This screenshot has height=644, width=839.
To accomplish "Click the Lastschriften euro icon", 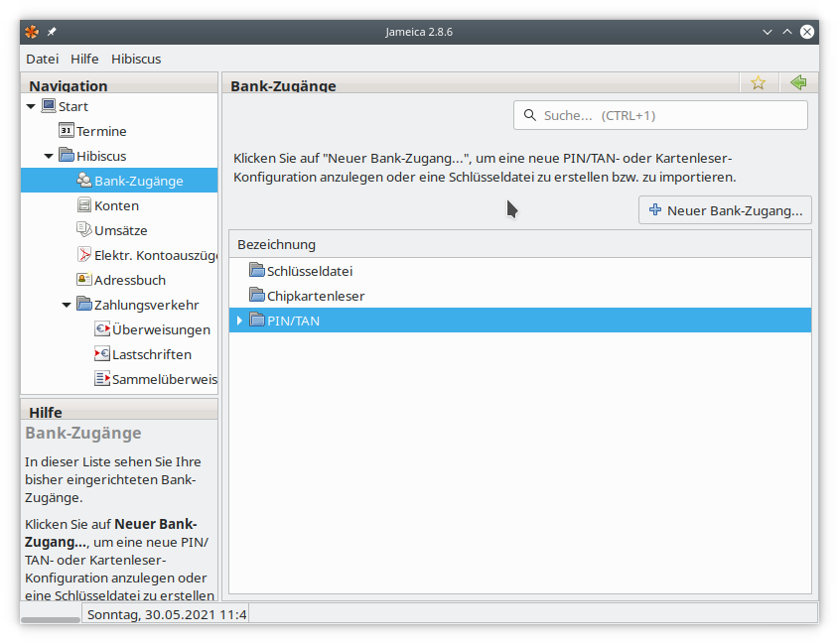I will click(102, 353).
